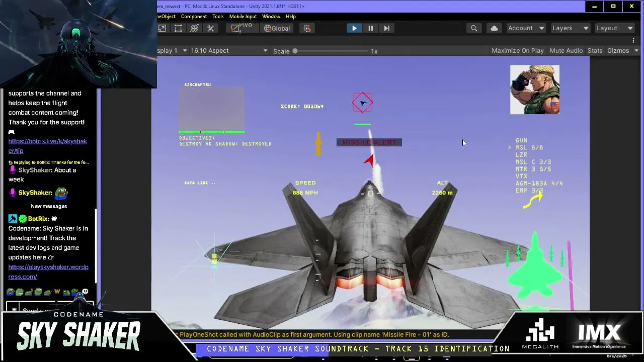
Task: Toggle Mute Audio in Game view
Action: 566,50
